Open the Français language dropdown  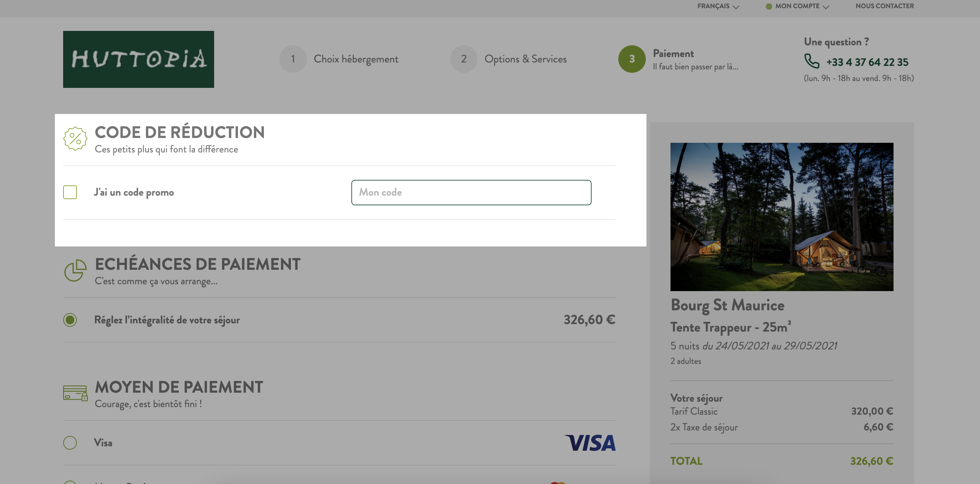point(718,6)
